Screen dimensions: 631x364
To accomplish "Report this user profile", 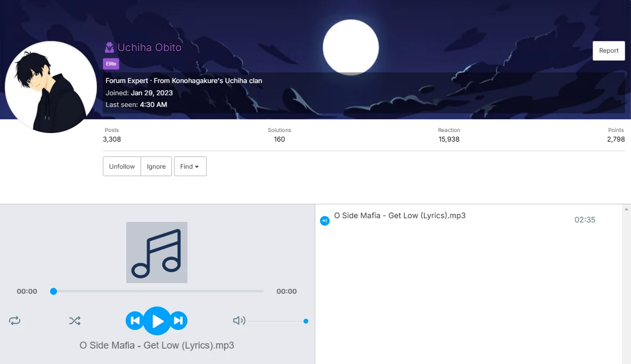I will (x=609, y=51).
